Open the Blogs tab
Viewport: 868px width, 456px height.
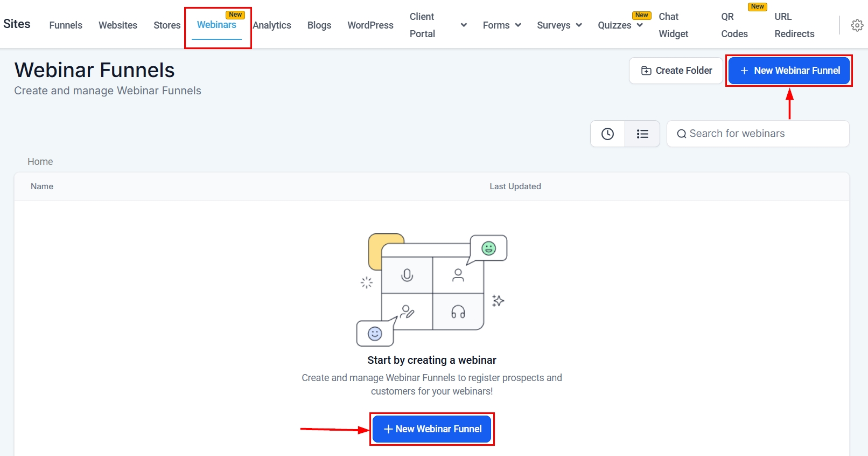319,25
